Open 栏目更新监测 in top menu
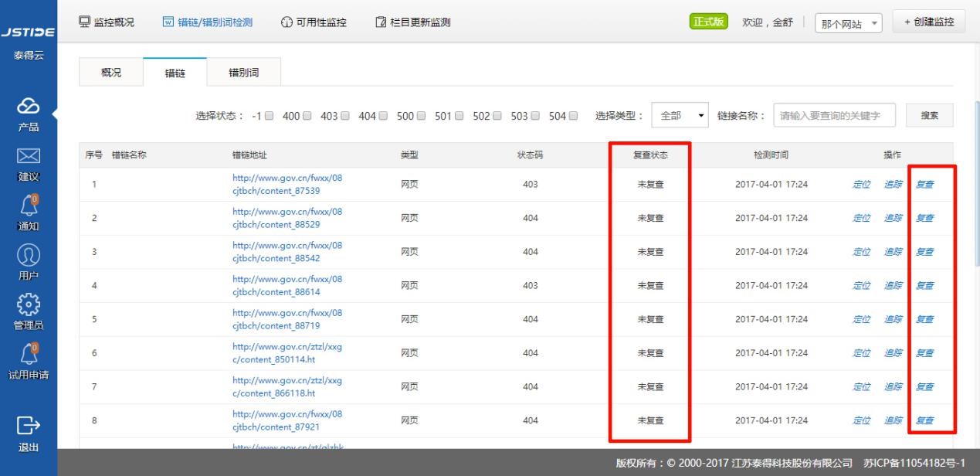 pos(420,22)
